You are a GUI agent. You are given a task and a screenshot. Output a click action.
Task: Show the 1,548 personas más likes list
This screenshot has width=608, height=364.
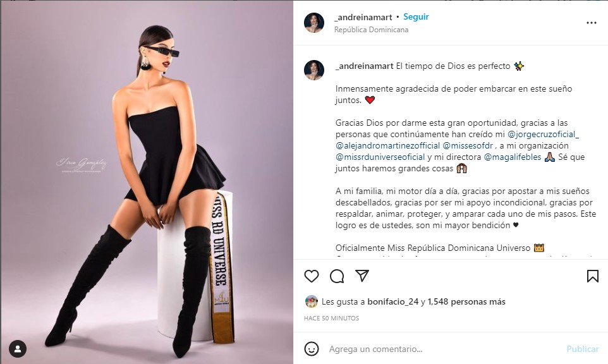[466, 301]
